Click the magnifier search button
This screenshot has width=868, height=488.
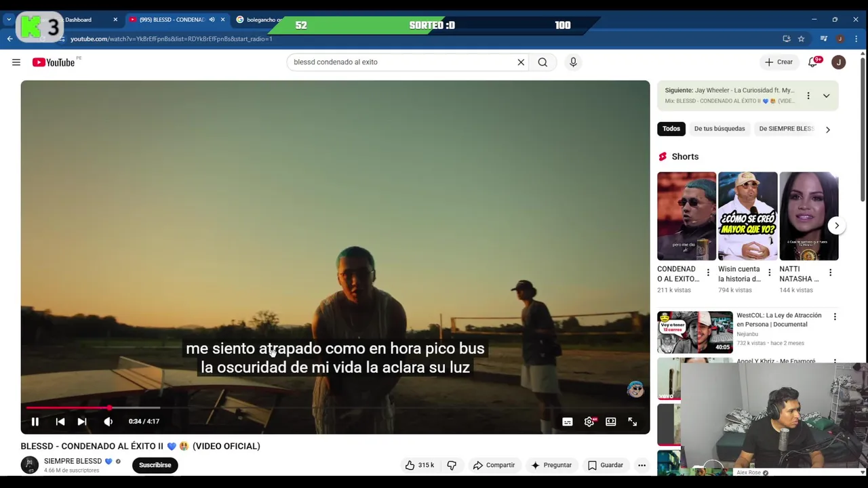pyautogui.click(x=542, y=62)
